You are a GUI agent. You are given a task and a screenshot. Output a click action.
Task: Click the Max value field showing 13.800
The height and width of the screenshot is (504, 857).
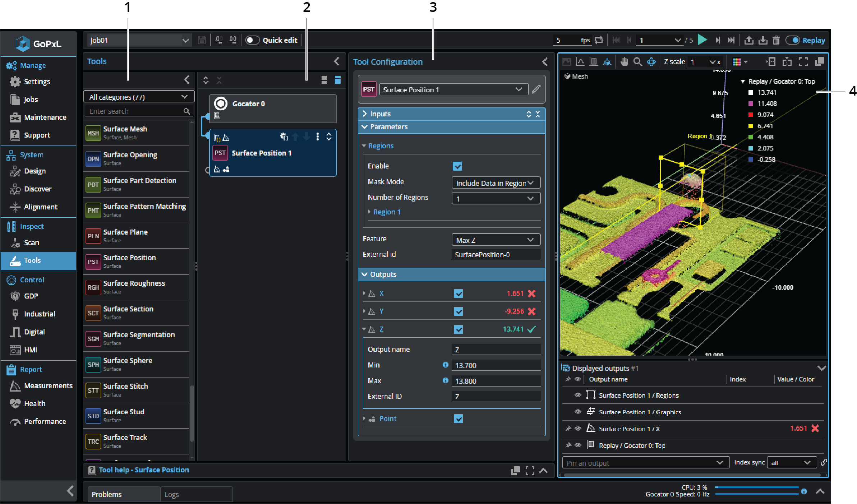(x=496, y=381)
